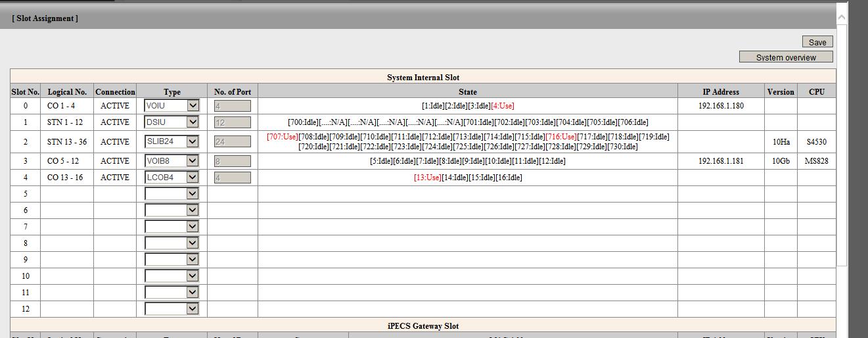Click the port count field showing 12

tap(232, 122)
